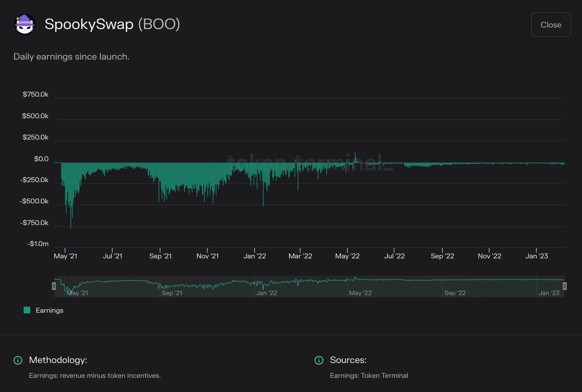Viewport: 582px width, 392px height.
Task: Click the $250.0k y-axis label
Action: coord(36,137)
